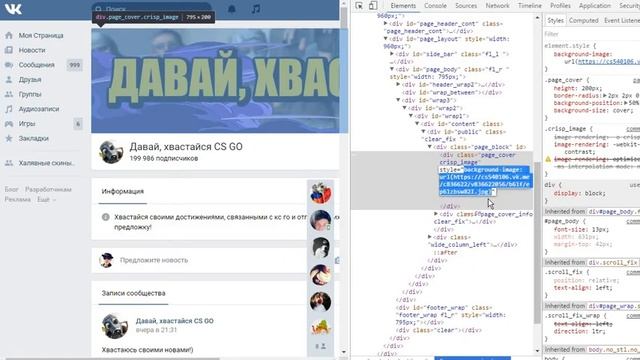The height and width of the screenshot is (360, 640).
Task: Open the Sources tab in DevTools
Action: point(466,6)
